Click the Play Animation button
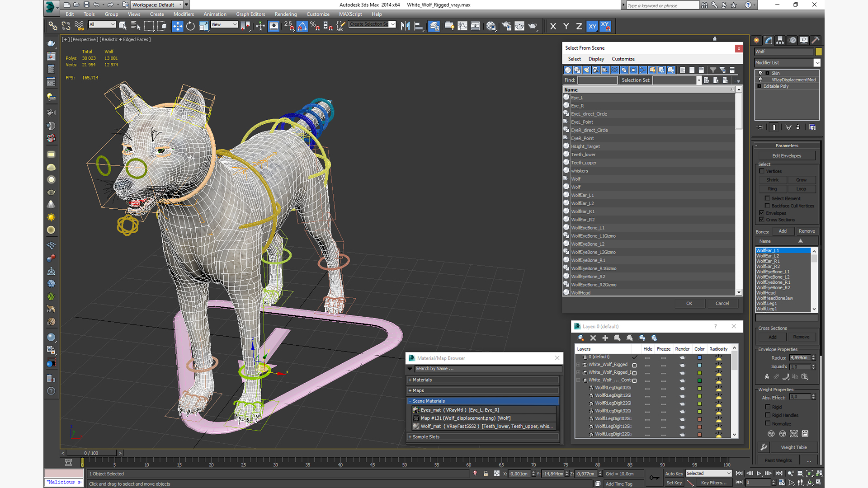 point(759,474)
